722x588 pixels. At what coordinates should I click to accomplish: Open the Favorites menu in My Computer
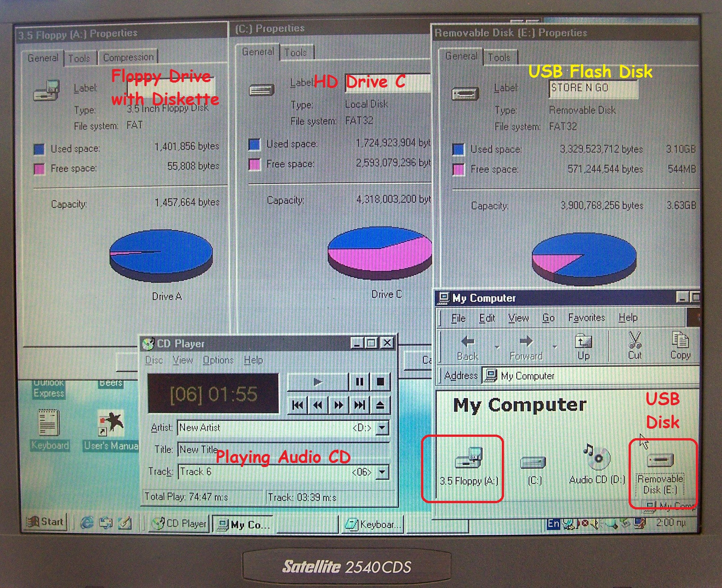(586, 318)
